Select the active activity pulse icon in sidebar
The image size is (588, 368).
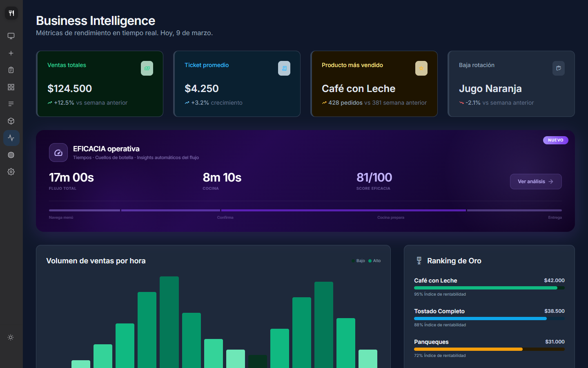pyautogui.click(x=11, y=138)
